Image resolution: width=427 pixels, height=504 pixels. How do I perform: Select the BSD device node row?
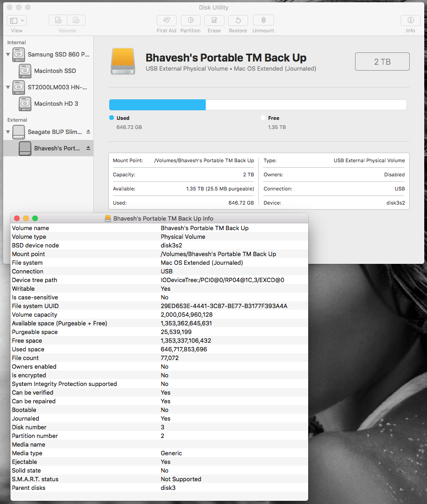pos(159,245)
